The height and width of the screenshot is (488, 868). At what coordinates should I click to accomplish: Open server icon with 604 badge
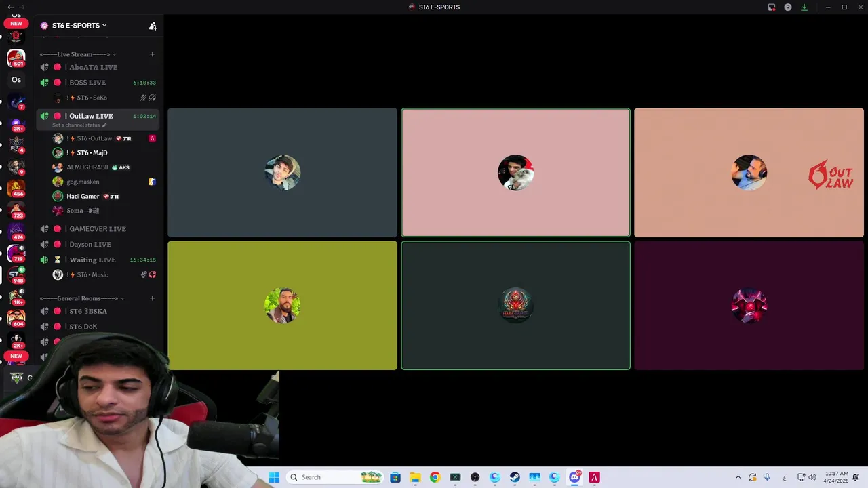click(x=16, y=318)
